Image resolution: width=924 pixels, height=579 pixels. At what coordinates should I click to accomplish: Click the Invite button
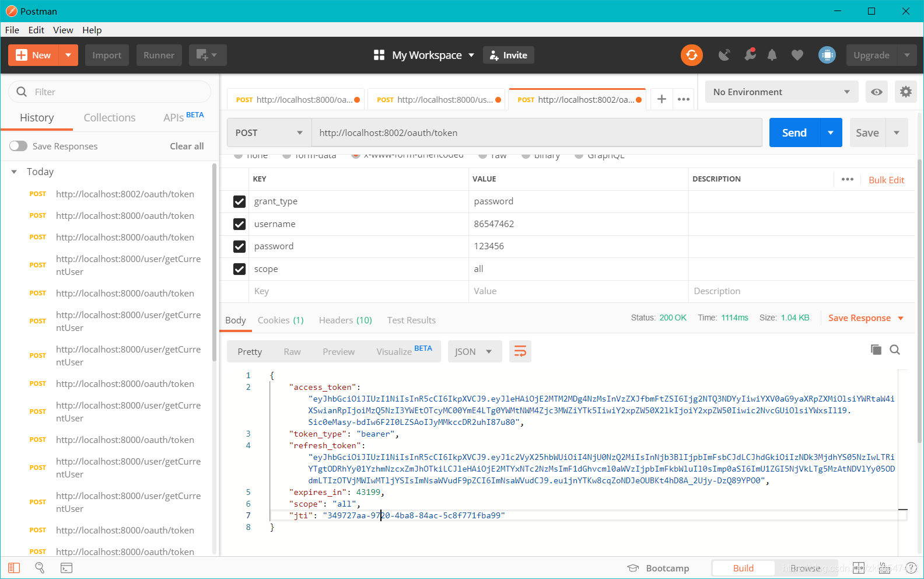(x=509, y=55)
